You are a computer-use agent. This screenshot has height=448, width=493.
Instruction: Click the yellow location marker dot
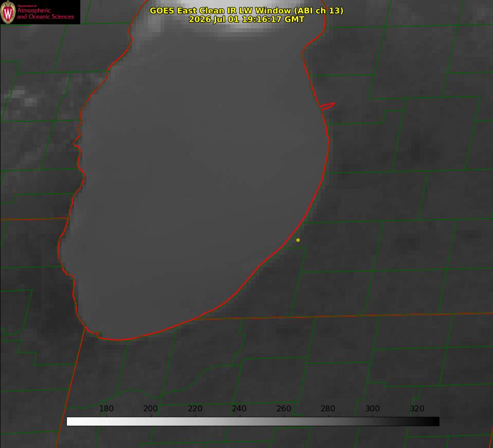298,240
